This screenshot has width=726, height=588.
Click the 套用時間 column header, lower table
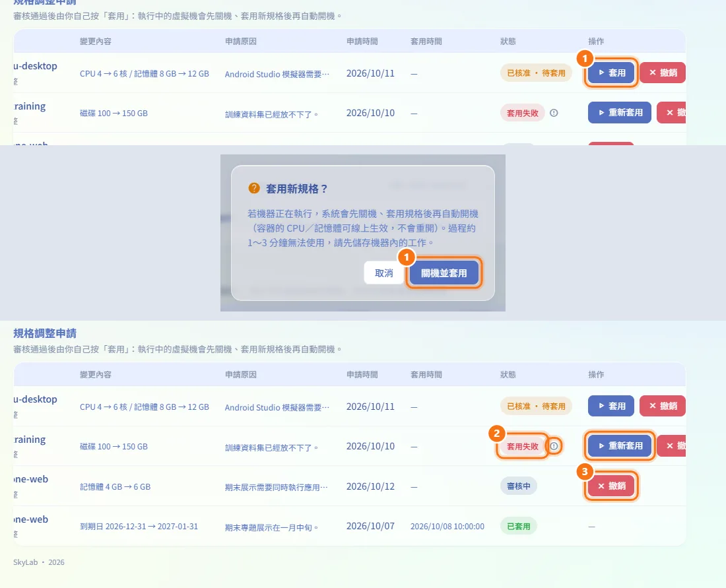[426, 375]
